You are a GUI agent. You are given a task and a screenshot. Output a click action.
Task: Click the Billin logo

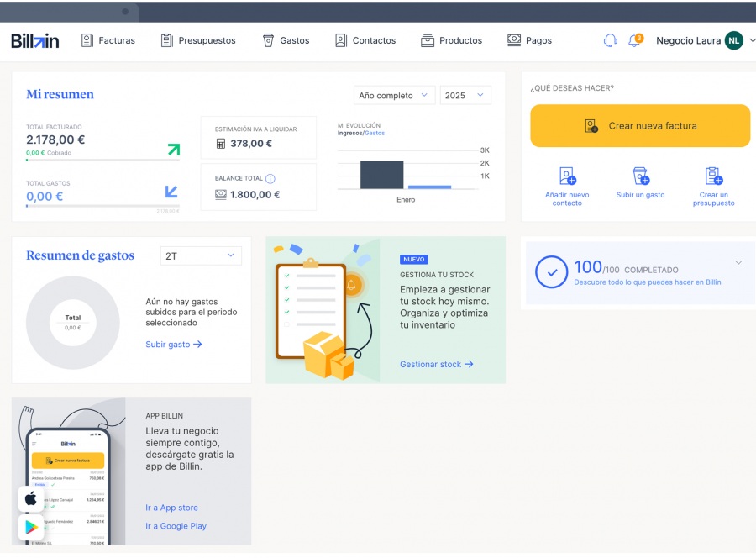(35, 40)
